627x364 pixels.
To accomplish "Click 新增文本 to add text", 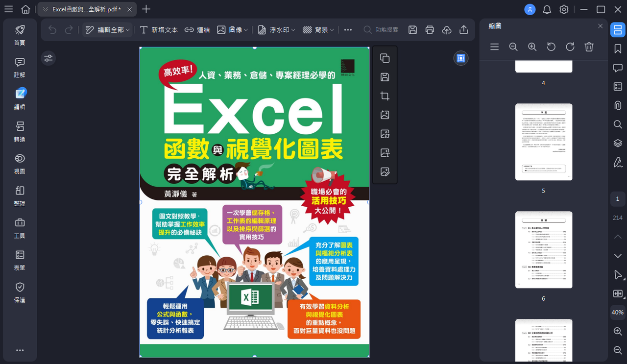I will [x=159, y=30].
